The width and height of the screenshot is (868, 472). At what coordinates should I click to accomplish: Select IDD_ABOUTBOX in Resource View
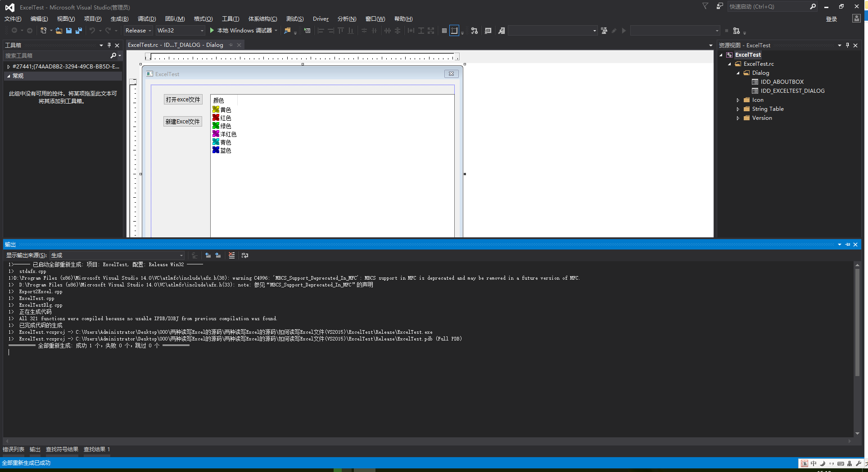coord(782,82)
